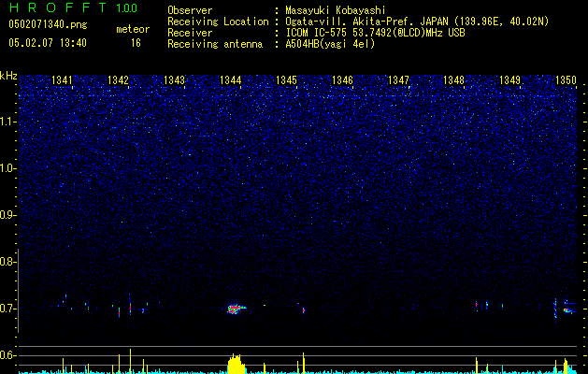
Task: Click the kHz axis unit label
Action: coord(8,76)
